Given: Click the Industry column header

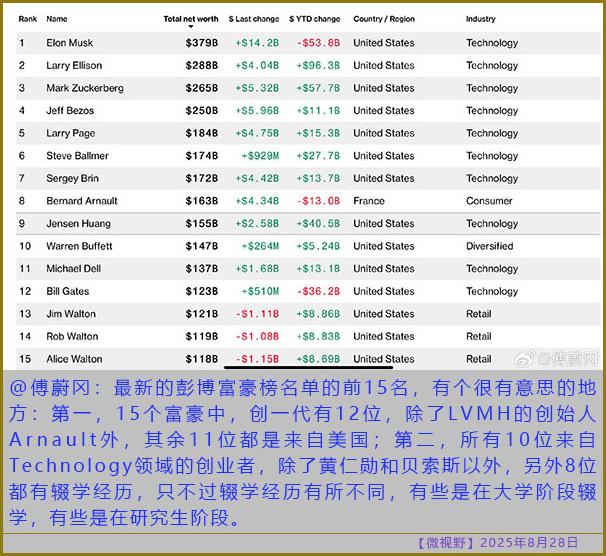Looking at the screenshot, I should 480,19.
